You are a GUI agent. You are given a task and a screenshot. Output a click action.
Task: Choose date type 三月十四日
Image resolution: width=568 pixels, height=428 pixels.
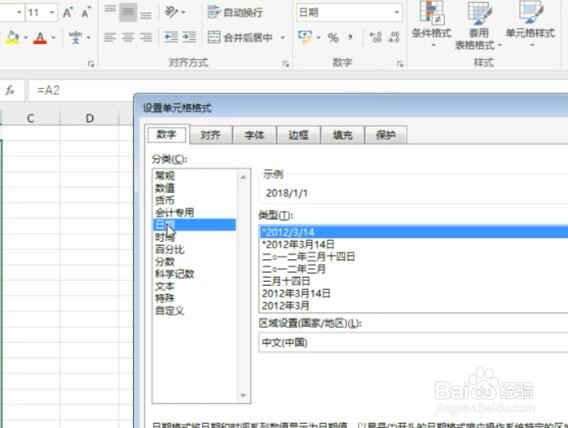286,281
